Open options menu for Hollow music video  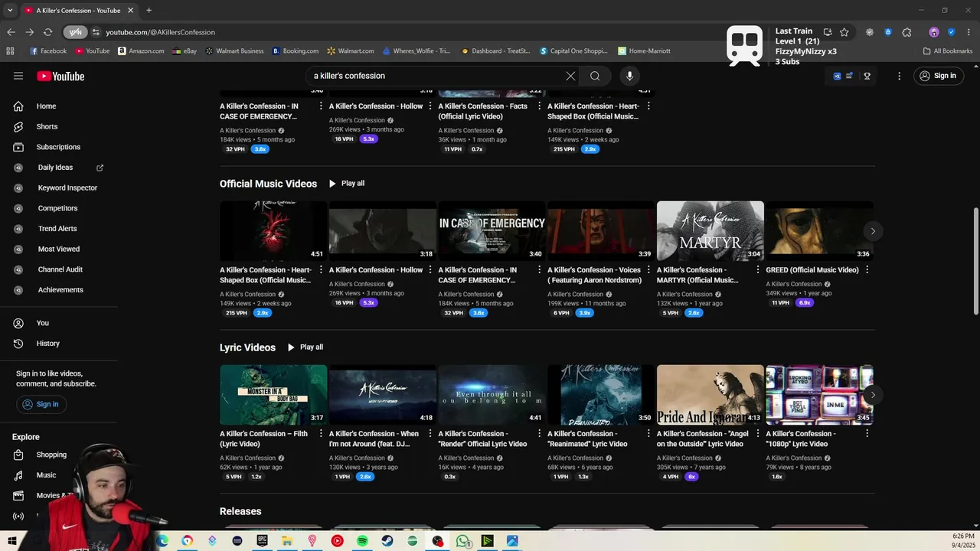430,270
